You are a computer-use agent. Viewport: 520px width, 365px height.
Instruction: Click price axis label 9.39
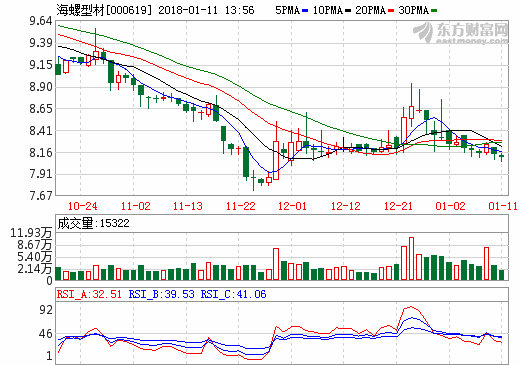pos(41,43)
